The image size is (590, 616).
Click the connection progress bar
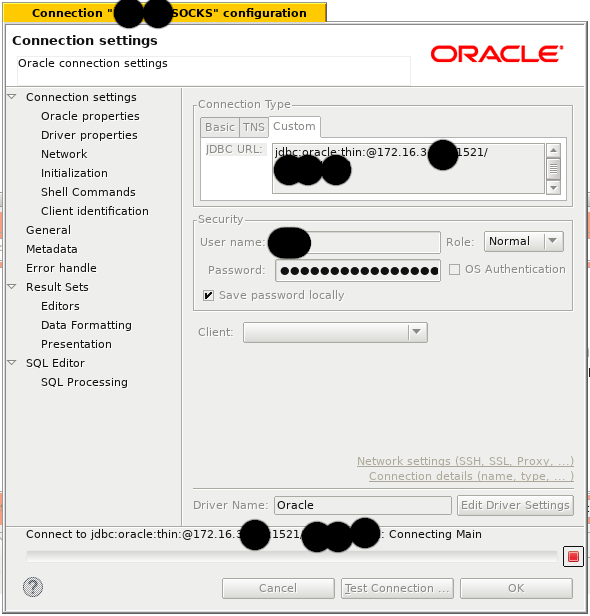click(x=292, y=556)
